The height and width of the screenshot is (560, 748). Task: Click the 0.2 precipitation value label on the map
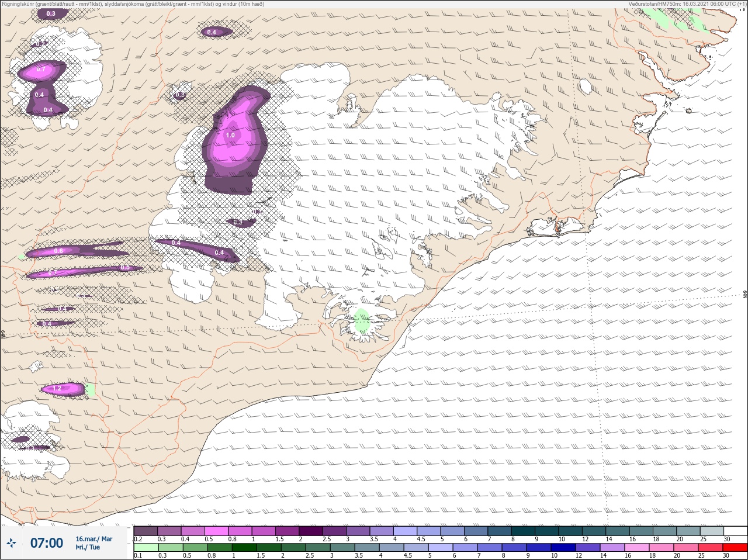40,44
